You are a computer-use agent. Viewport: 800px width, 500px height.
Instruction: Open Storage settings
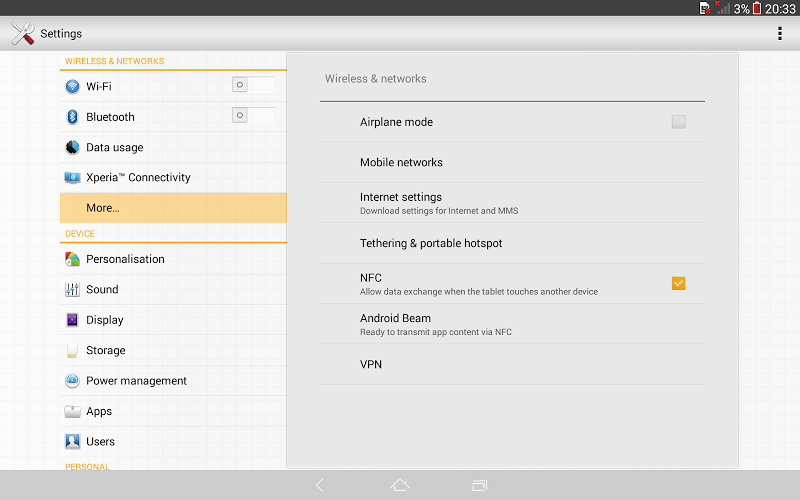[173, 351]
